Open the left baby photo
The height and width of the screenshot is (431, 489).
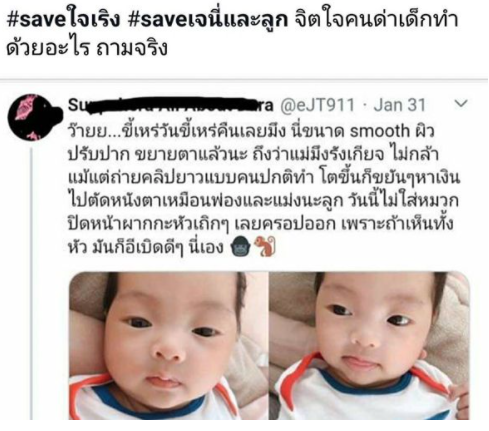pyautogui.click(x=168, y=346)
